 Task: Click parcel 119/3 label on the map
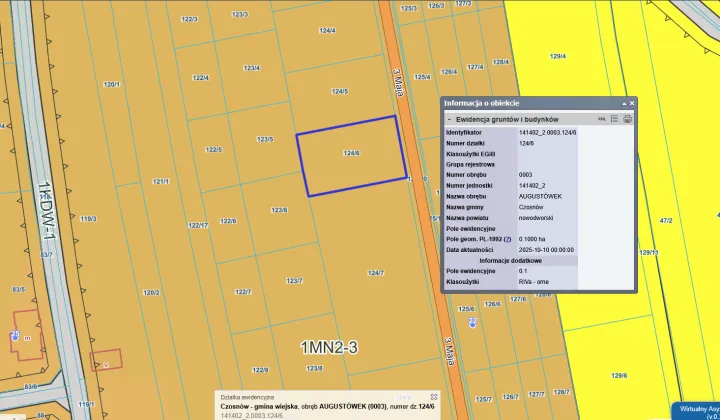pyautogui.click(x=88, y=219)
